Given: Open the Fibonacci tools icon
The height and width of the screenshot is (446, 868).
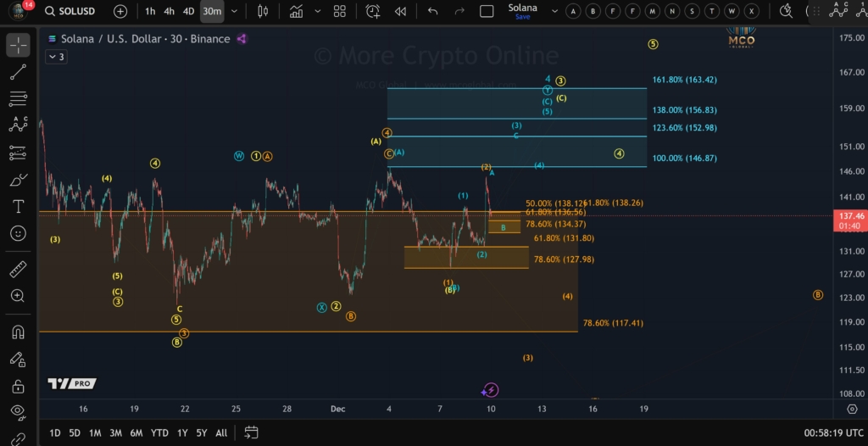Looking at the screenshot, I should click(x=18, y=98).
